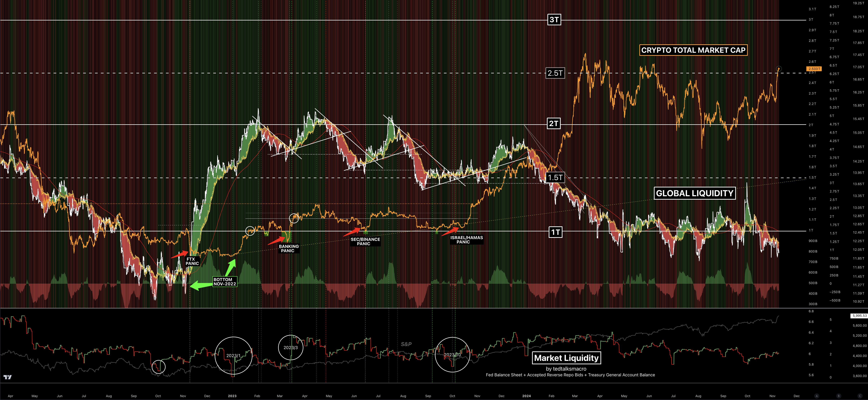868x400 pixels.
Task: Select the CRYPTO TOTAL MARKET CAP label
Action: coord(693,50)
